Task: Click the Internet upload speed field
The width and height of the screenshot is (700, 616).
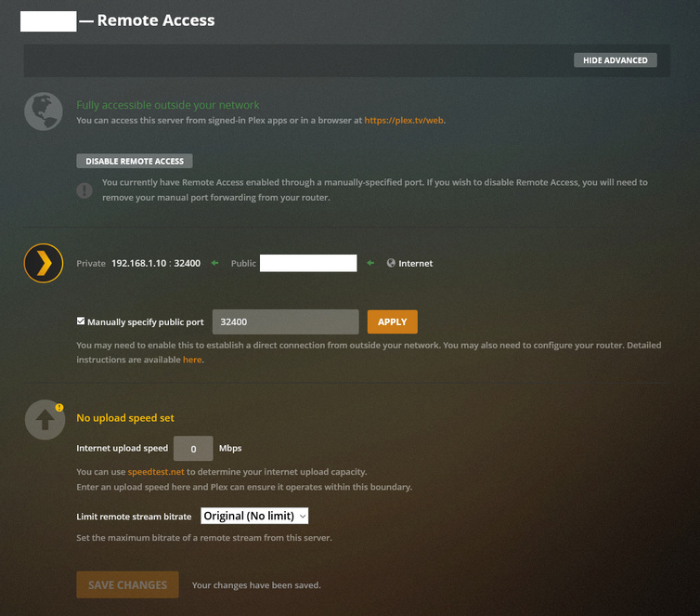Action: pos(193,449)
